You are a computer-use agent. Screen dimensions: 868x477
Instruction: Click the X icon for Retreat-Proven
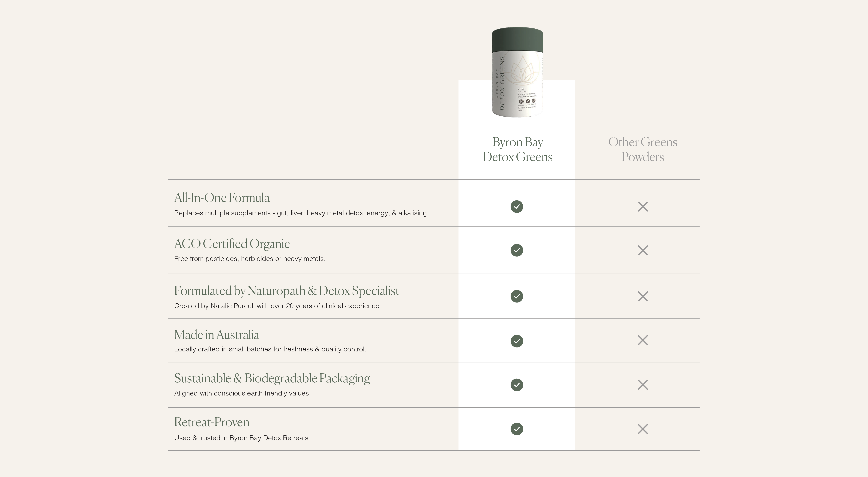click(643, 429)
